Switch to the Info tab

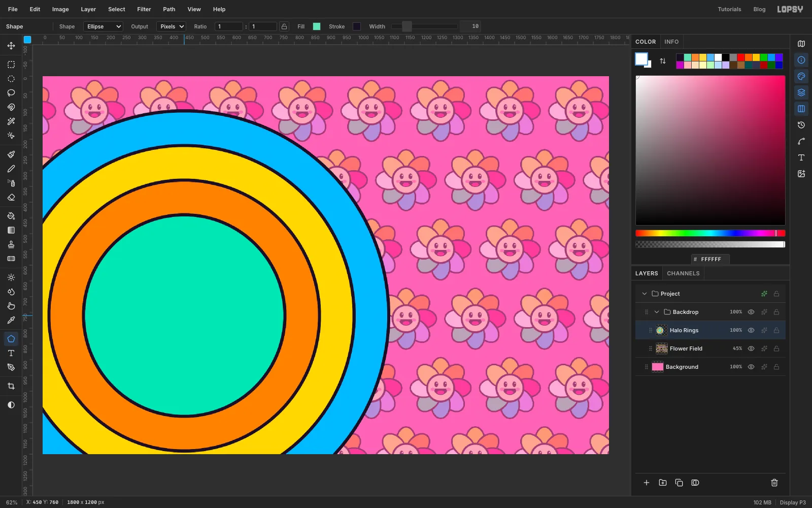click(x=671, y=42)
